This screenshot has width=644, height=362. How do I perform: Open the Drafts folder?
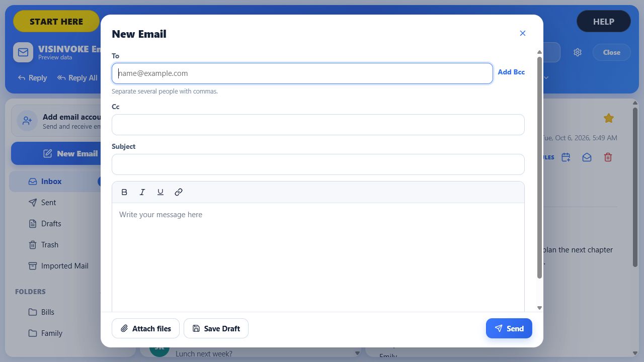pos(55,224)
